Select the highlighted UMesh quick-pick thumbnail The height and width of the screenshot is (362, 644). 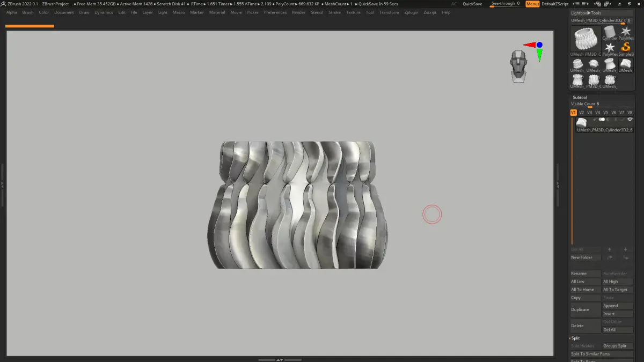[626, 65]
